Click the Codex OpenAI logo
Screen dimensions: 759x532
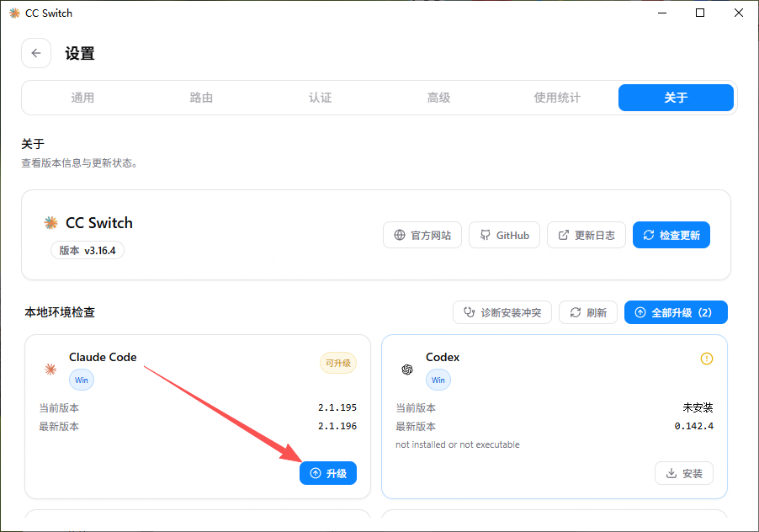(x=407, y=370)
